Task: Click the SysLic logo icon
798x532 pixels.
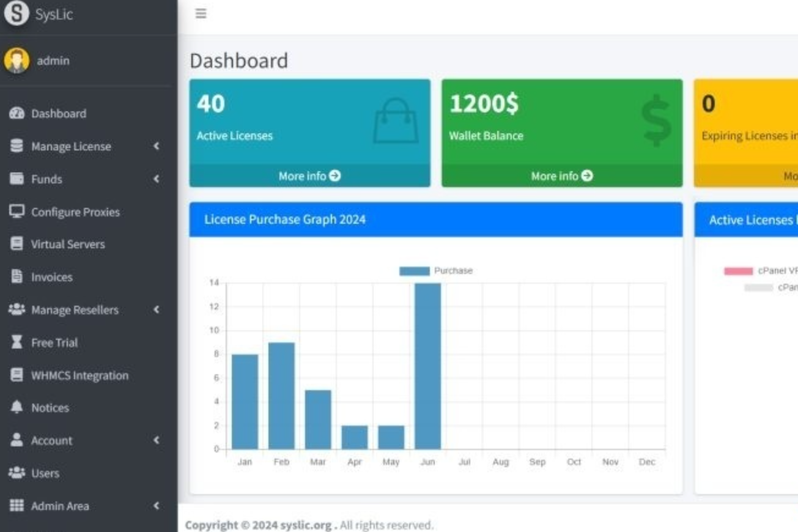Action: (17, 13)
